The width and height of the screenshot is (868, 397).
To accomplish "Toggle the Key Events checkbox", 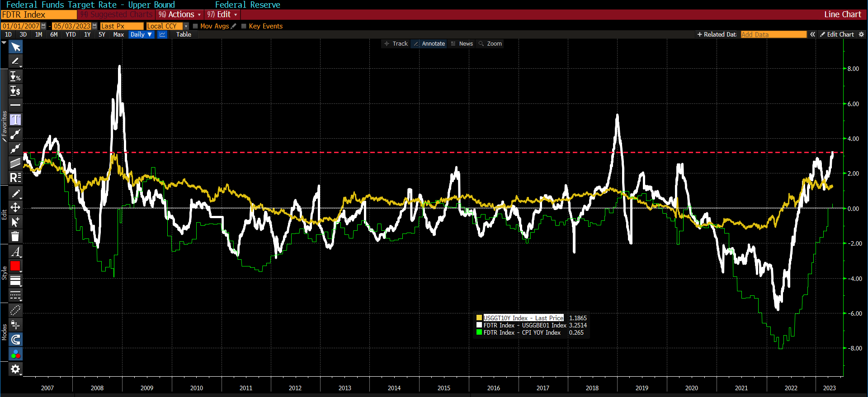I will coord(244,26).
